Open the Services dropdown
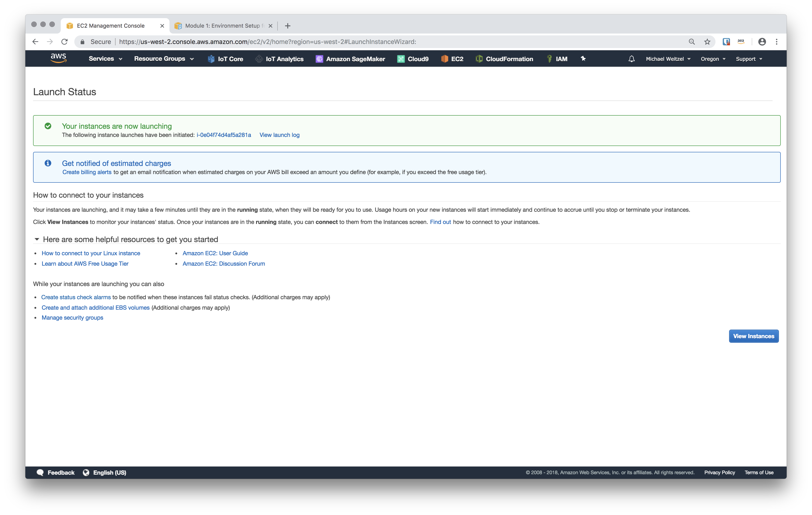The image size is (812, 515). tap(105, 59)
